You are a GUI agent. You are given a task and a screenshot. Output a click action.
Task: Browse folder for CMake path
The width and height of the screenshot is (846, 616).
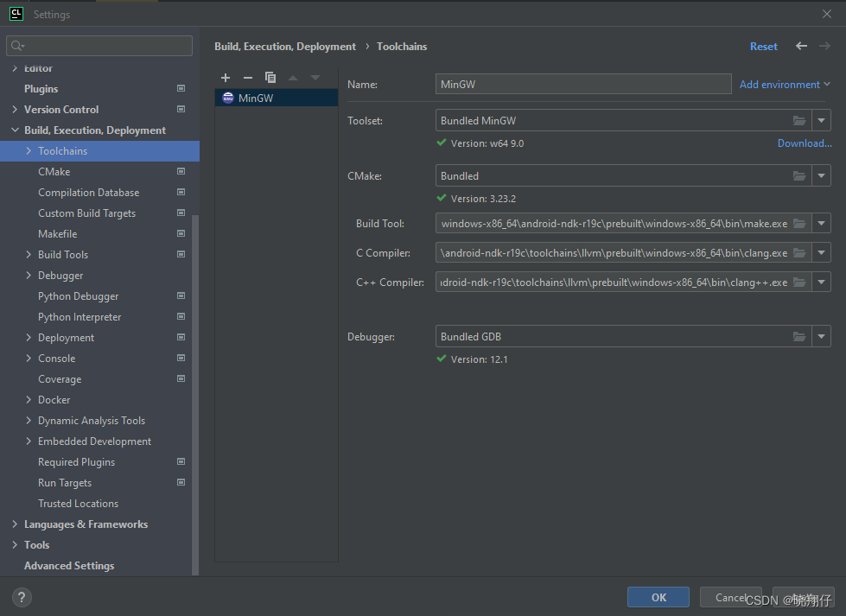[799, 176]
